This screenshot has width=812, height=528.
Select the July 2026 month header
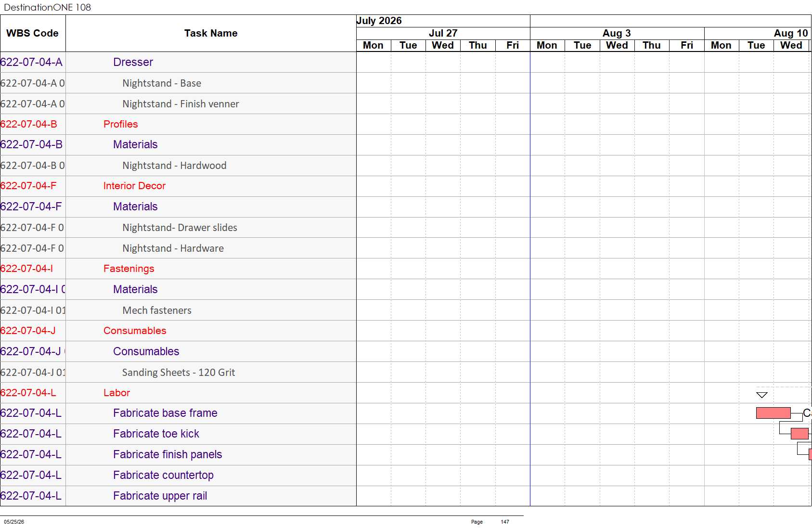tap(379, 21)
